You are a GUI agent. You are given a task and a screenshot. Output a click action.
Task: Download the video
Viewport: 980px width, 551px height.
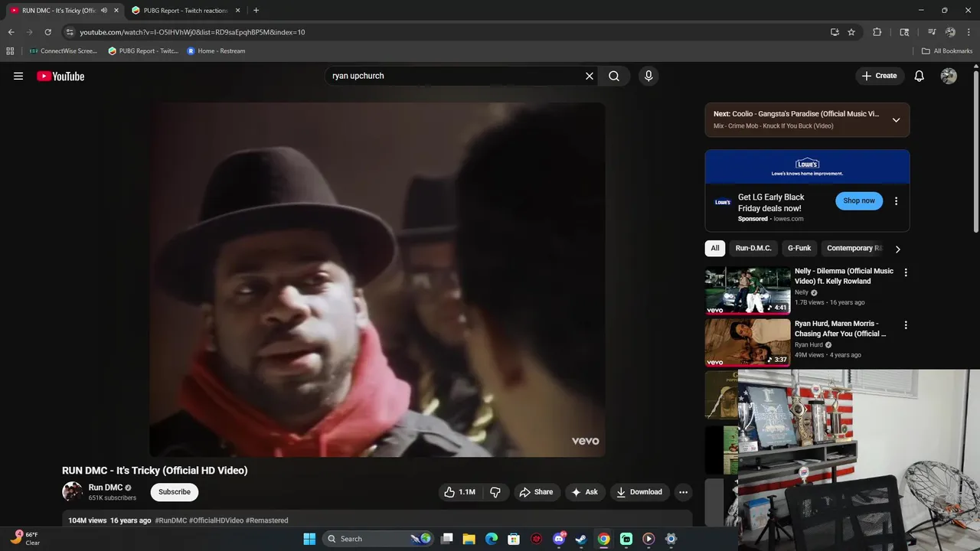pyautogui.click(x=639, y=492)
